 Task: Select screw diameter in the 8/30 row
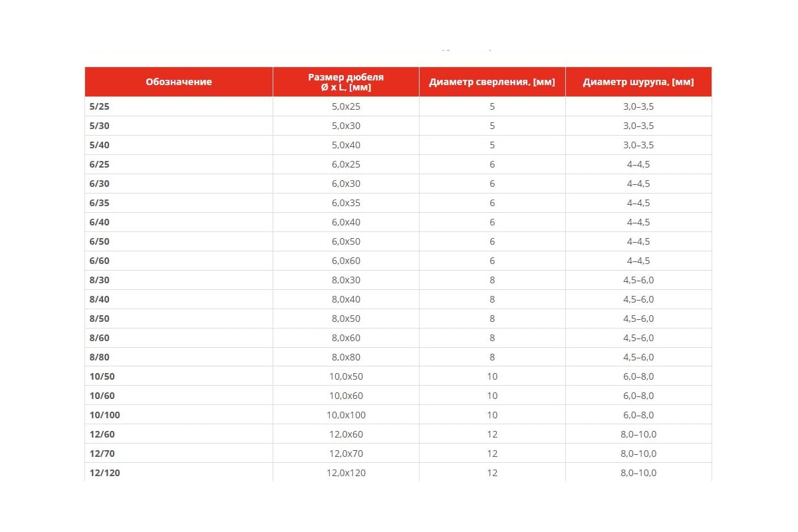coord(638,280)
